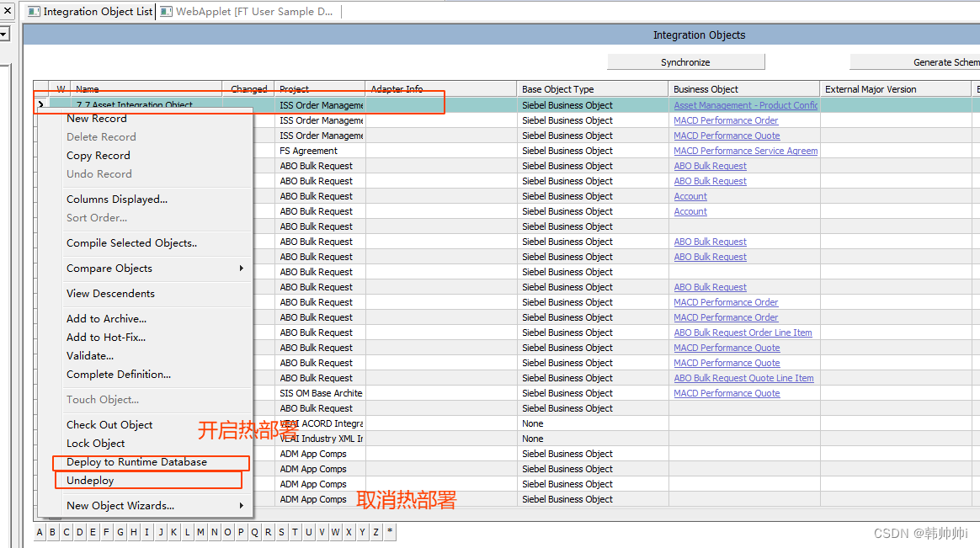Filter names by letter H
980x548 pixels.
pyautogui.click(x=134, y=532)
